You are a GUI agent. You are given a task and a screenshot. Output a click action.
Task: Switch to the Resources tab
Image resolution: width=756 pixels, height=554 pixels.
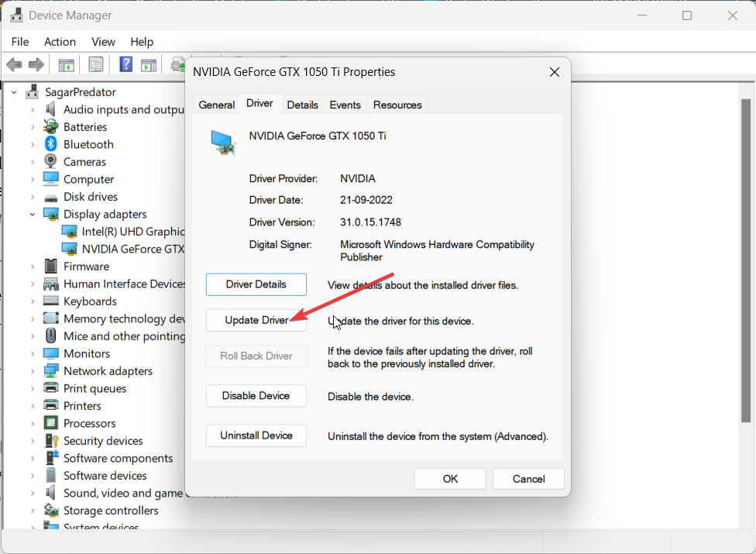397,105
